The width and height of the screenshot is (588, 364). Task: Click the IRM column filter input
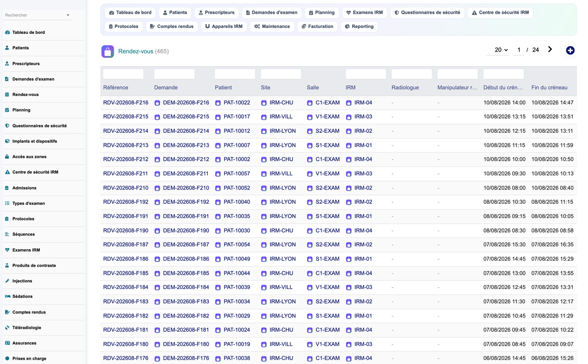(366, 74)
